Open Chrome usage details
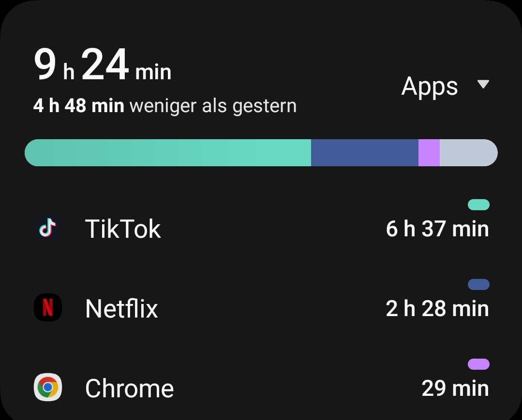 pos(261,387)
